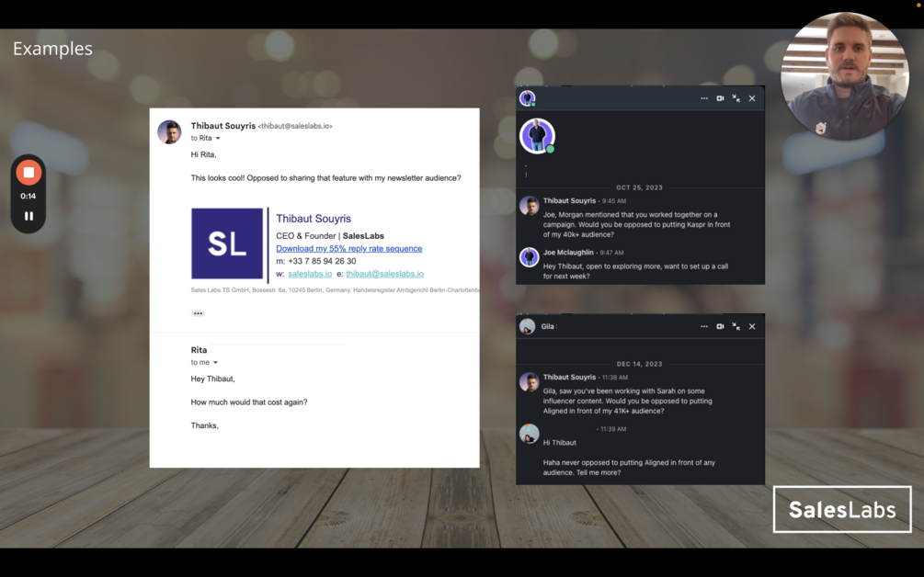Viewport: 924px width, 577px height.
Task: Click the 0:14 recording timer
Action: [29, 196]
